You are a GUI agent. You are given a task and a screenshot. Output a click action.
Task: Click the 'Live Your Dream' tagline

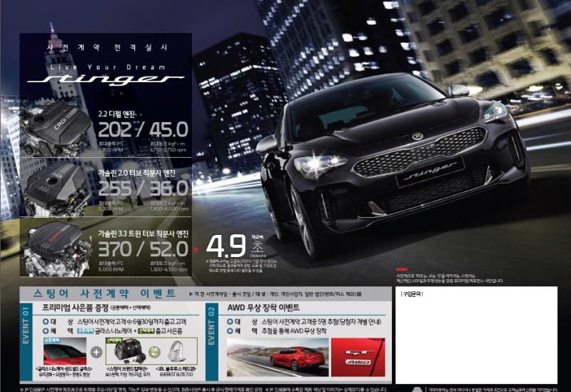[x=108, y=67]
